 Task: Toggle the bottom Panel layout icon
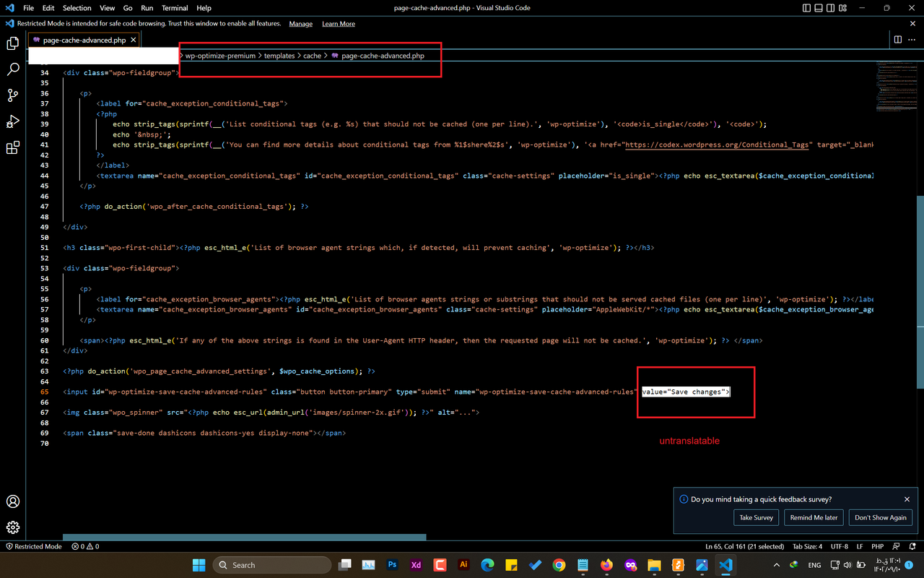point(819,8)
